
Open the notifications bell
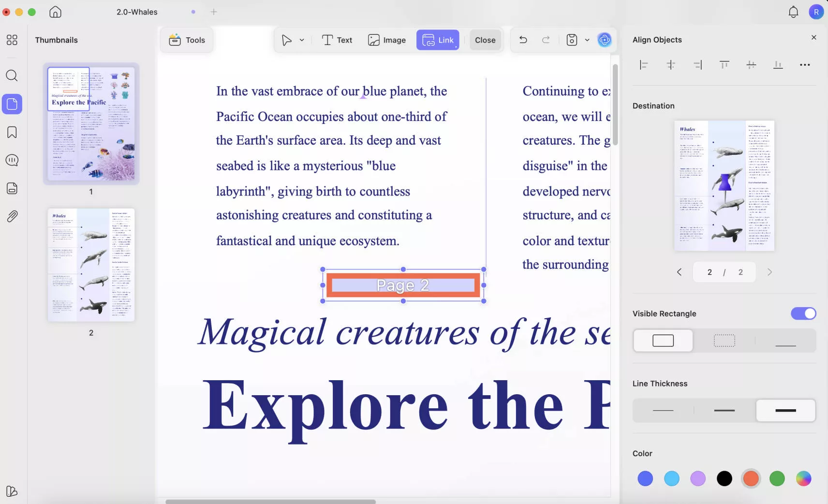pyautogui.click(x=793, y=12)
